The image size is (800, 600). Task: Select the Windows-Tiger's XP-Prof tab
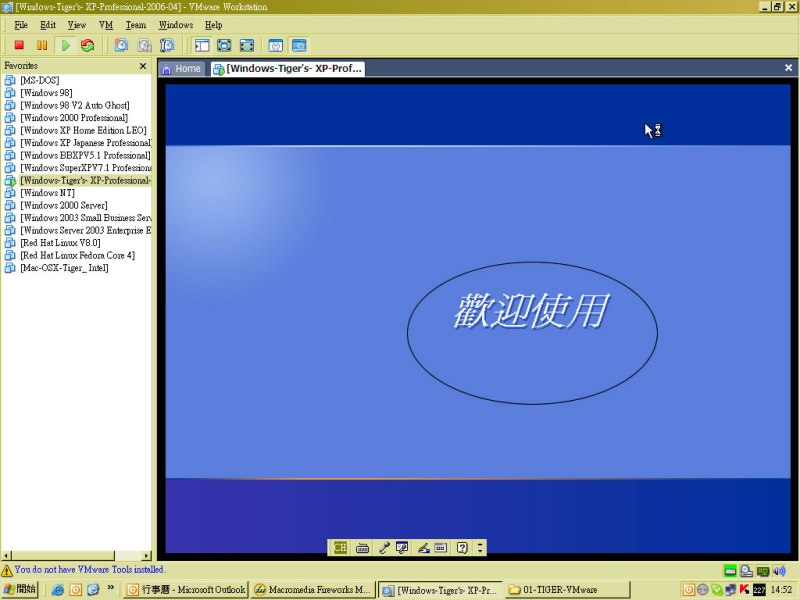point(288,69)
